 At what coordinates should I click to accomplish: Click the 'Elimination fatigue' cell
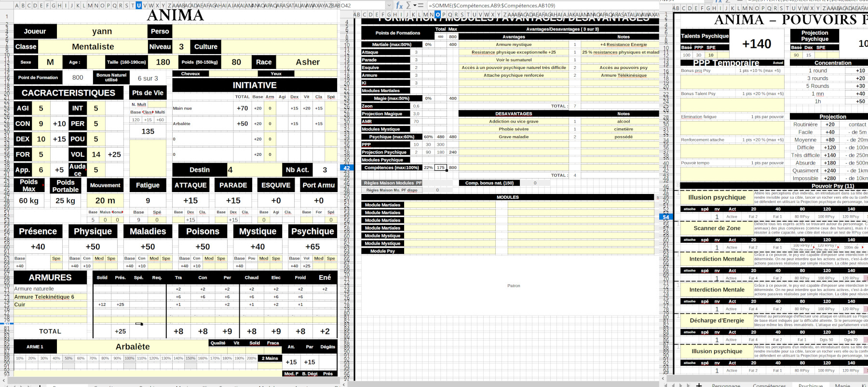pos(699,117)
